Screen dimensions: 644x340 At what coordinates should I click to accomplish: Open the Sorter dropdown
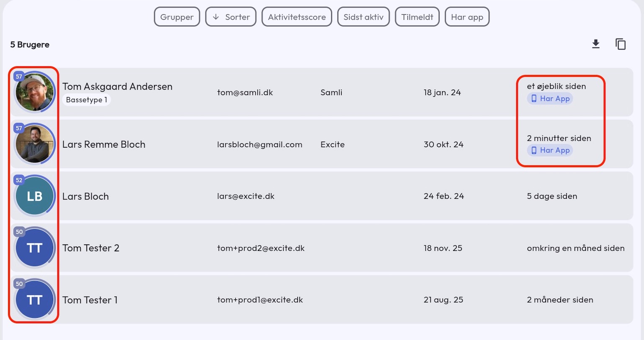point(231,17)
